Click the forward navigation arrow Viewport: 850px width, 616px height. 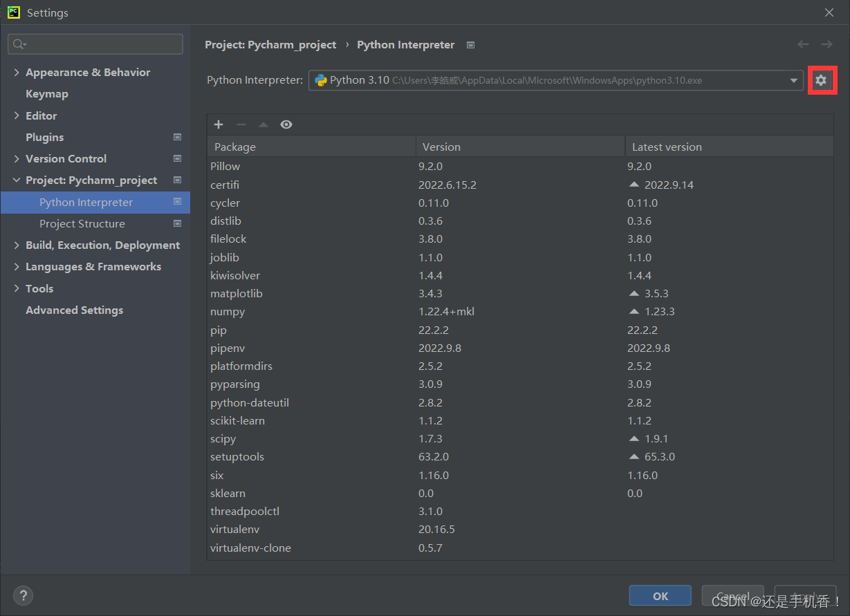coord(826,44)
